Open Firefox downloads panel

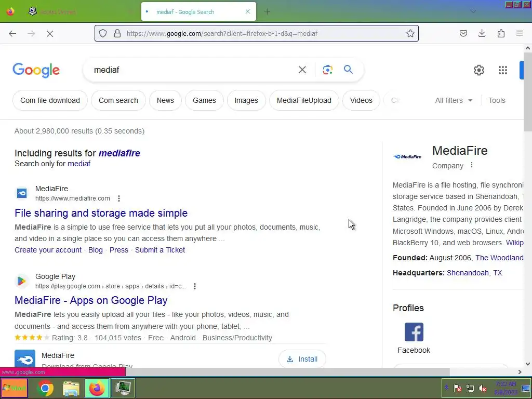482,33
